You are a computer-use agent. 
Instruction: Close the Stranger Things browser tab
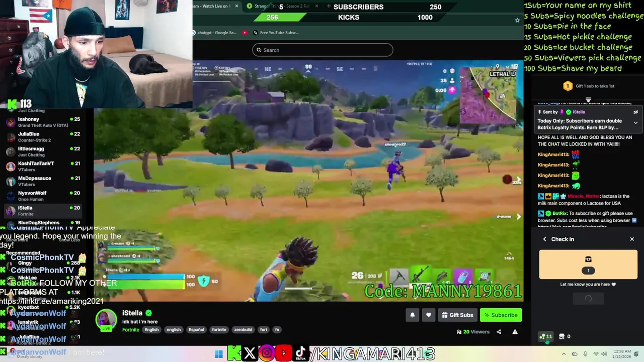click(316, 6)
